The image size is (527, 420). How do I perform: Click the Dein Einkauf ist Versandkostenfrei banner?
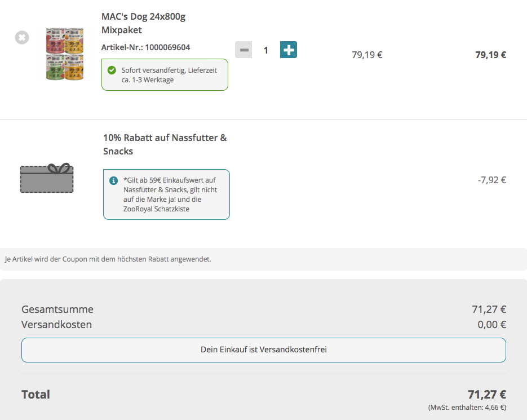(x=263, y=350)
